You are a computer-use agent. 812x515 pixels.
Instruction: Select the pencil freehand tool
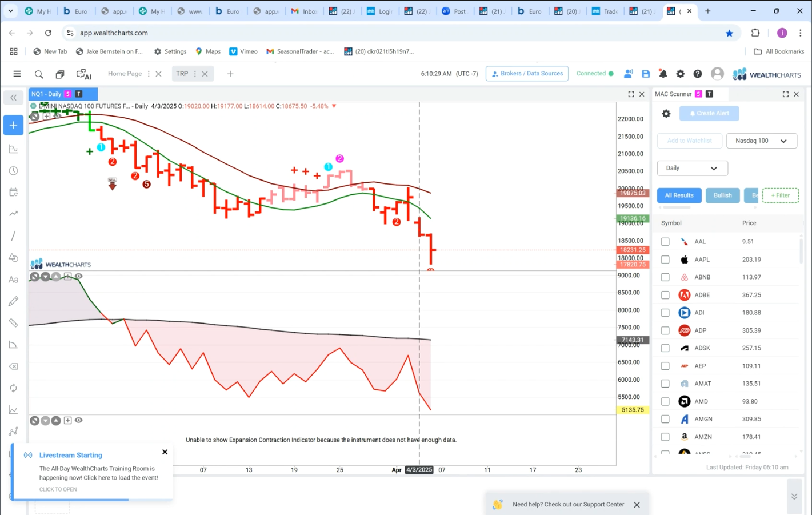point(13,301)
